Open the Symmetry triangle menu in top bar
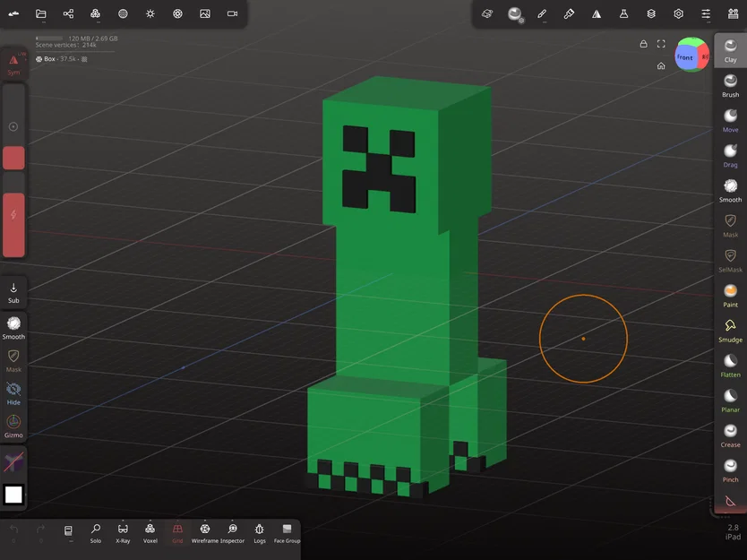This screenshot has height=560, width=747. coord(597,13)
